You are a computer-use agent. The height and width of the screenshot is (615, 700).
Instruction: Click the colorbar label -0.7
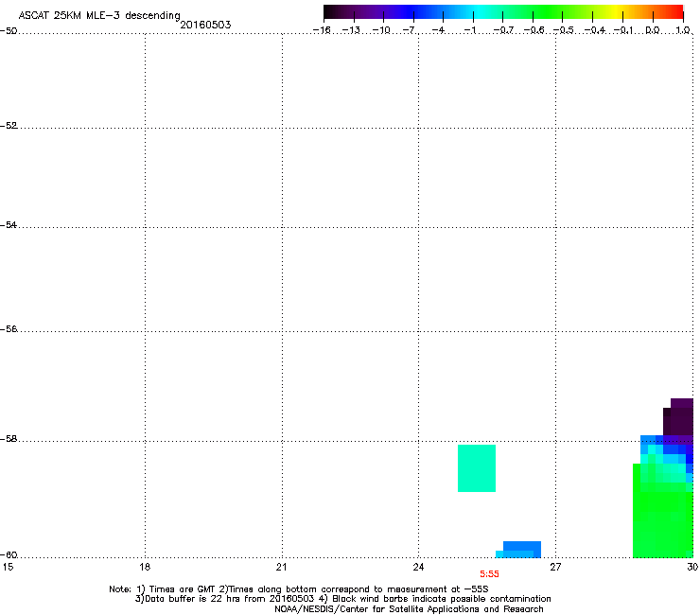pyautogui.click(x=503, y=30)
